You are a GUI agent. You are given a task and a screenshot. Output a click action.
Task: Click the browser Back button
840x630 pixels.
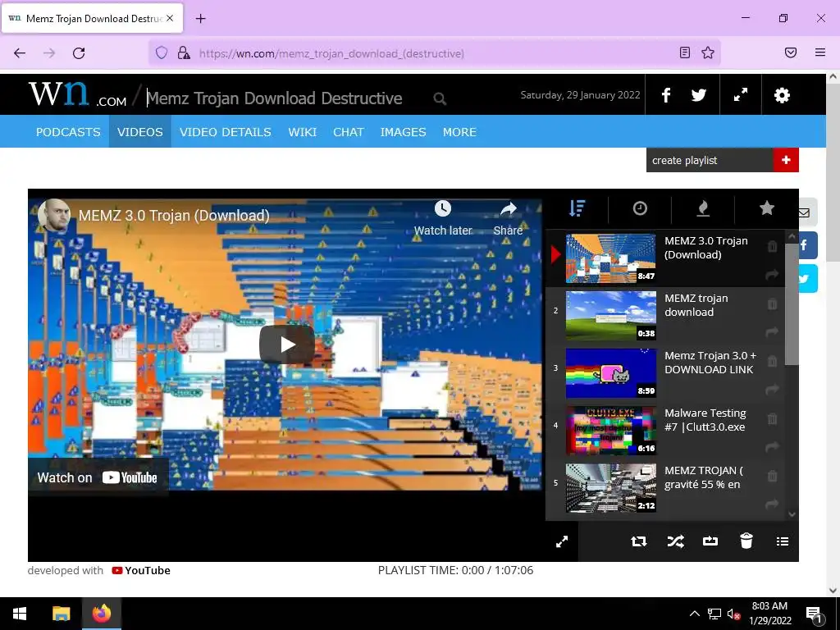click(x=20, y=53)
